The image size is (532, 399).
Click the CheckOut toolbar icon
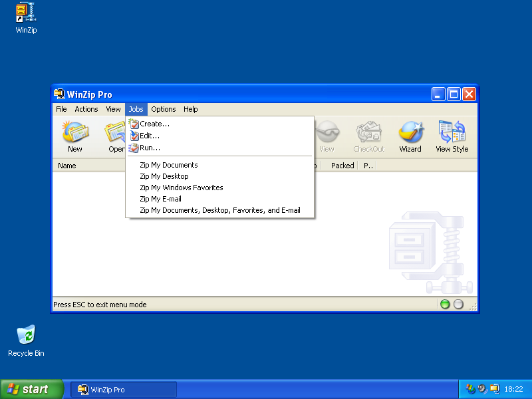(368, 137)
